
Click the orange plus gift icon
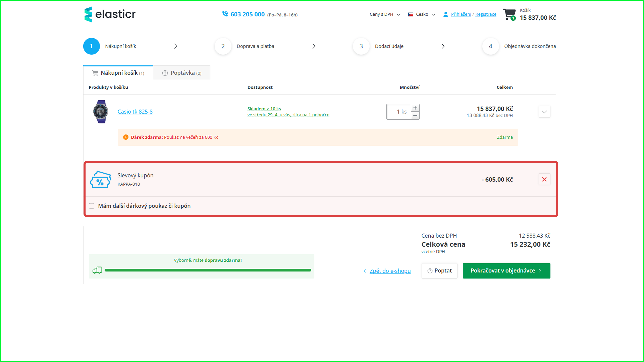[x=126, y=137]
